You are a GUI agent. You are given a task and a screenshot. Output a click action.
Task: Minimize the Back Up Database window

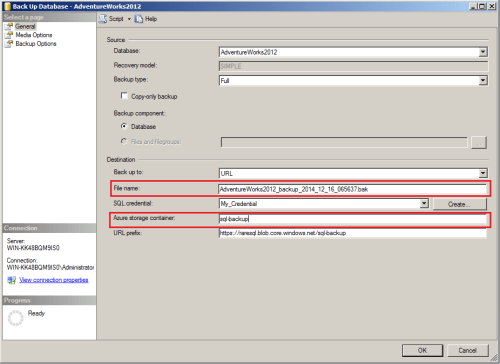[x=473, y=6]
